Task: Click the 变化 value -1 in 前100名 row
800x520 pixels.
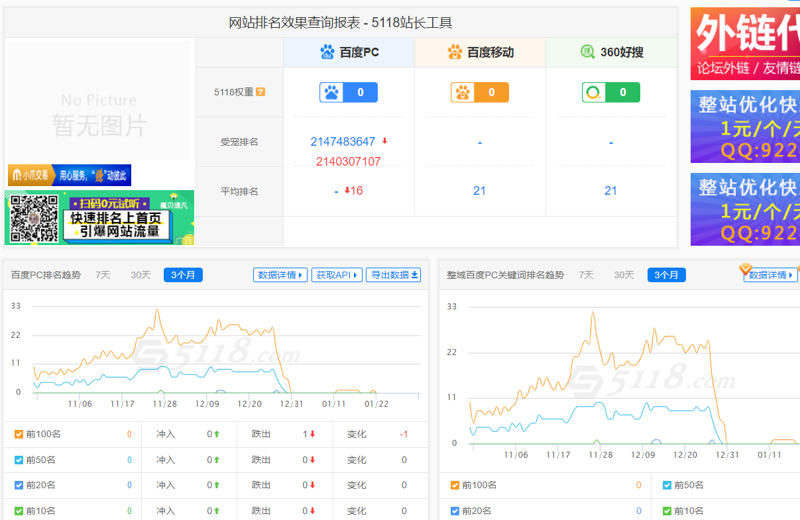Action: (404, 434)
